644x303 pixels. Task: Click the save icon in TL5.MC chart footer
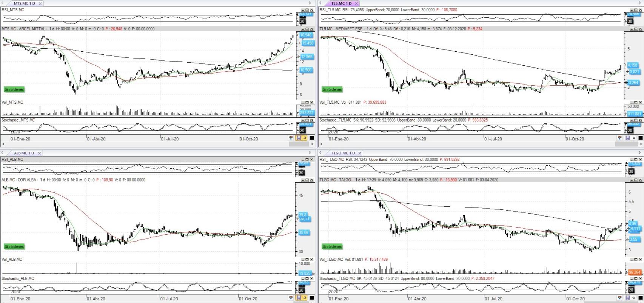(x=627, y=138)
